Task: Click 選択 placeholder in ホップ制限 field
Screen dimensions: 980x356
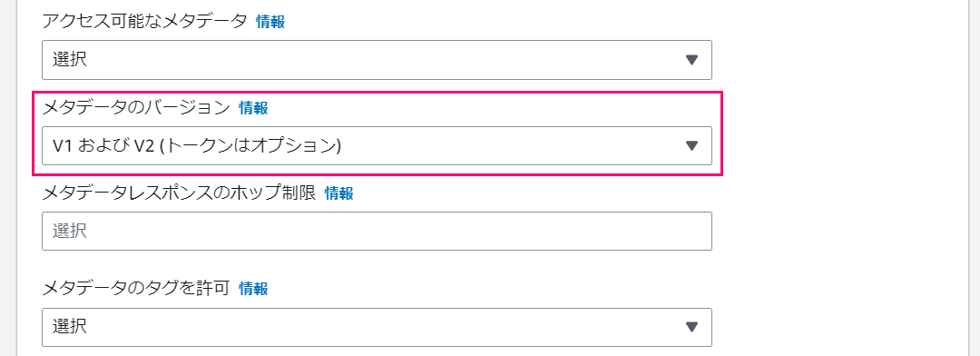Action: tap(69, 232)
